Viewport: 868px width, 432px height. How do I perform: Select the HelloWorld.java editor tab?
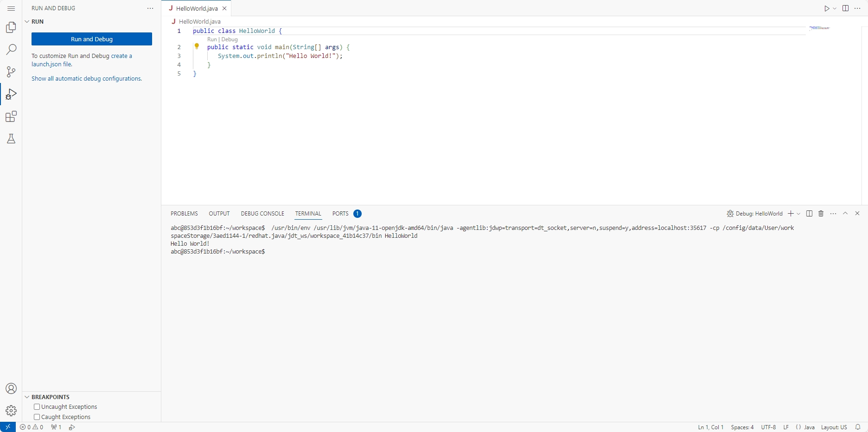(x=197, y=8)
